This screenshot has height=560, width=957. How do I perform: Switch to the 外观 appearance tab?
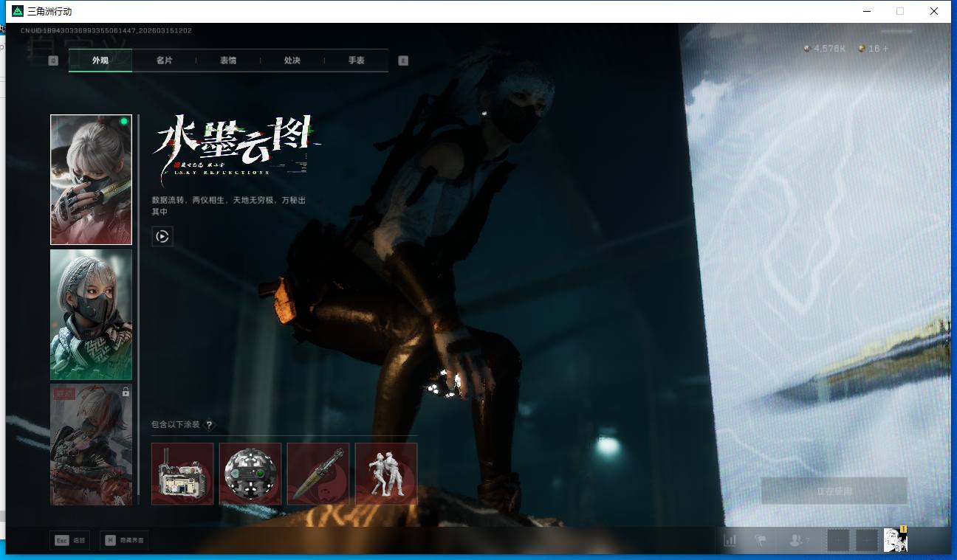click(100, 61)
